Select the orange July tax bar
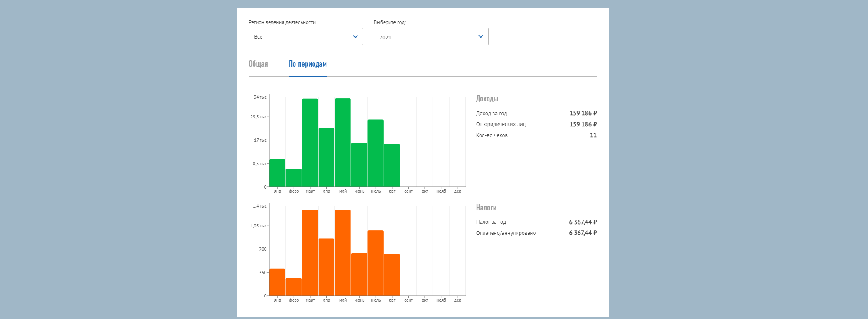 [375, 263]
